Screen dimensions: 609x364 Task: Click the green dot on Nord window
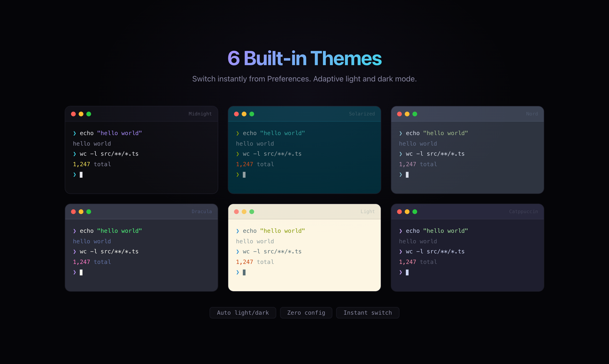tap(415, 114)
